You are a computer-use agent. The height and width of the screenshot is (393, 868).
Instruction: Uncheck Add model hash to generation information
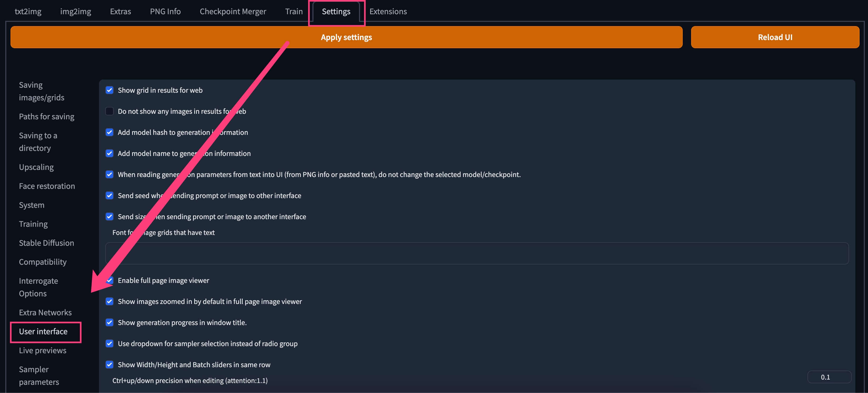[109, 132]
